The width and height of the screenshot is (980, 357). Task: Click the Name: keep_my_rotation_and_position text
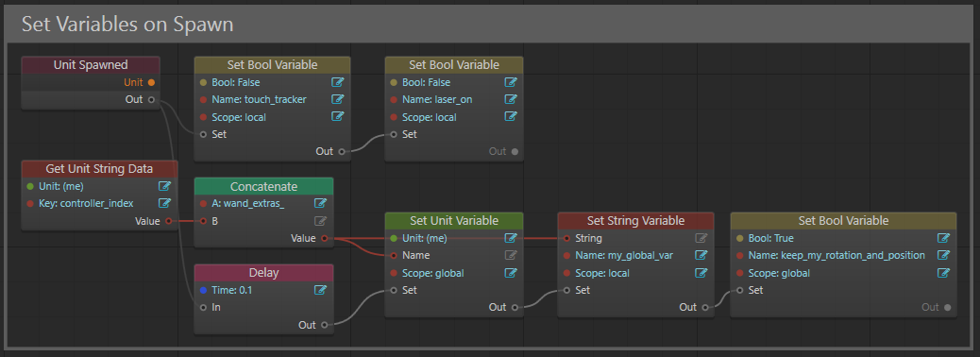tap(836, 255)
